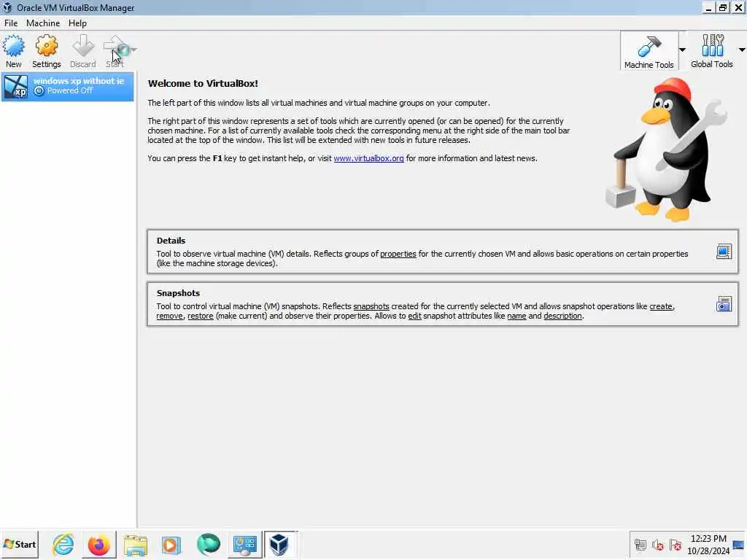Launch Internet Explorer from the taskbar
Image resolution: width=747 pixels, height=560 pixels.
pyautogui.click(x=63, y=545)
